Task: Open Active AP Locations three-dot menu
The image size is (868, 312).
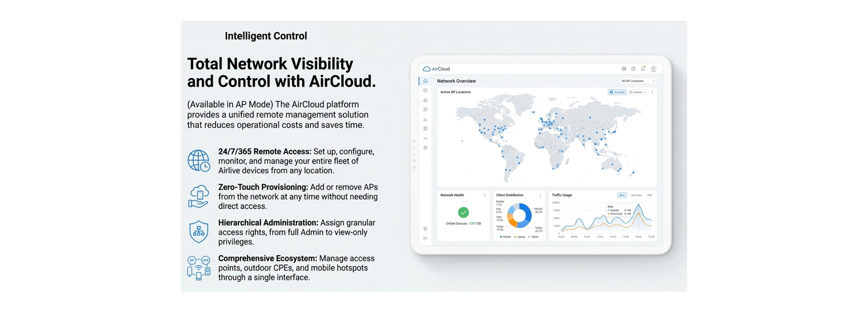Action: [x=652, y=92]
